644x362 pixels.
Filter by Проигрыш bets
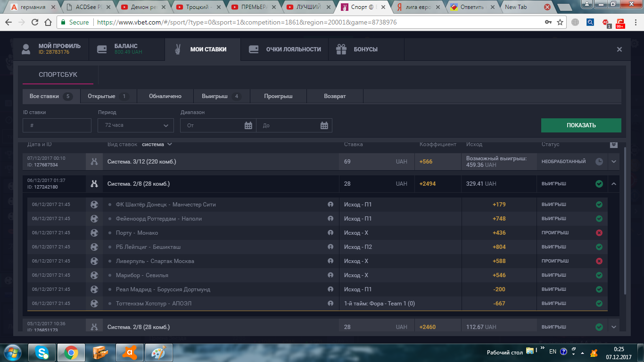click(278, 96)
